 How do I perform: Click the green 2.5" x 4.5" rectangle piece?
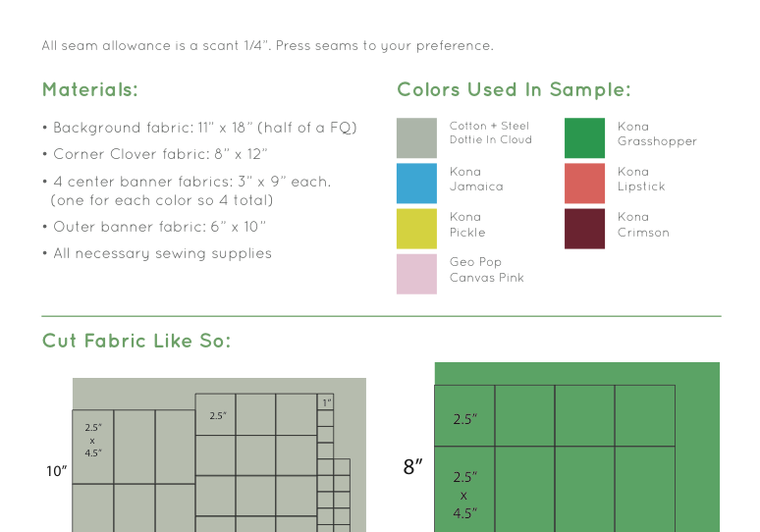click(x=464, y=490)
